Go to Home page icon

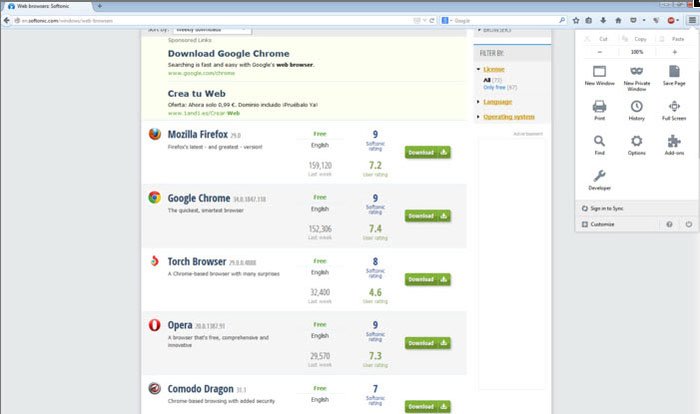pos(618,20)
